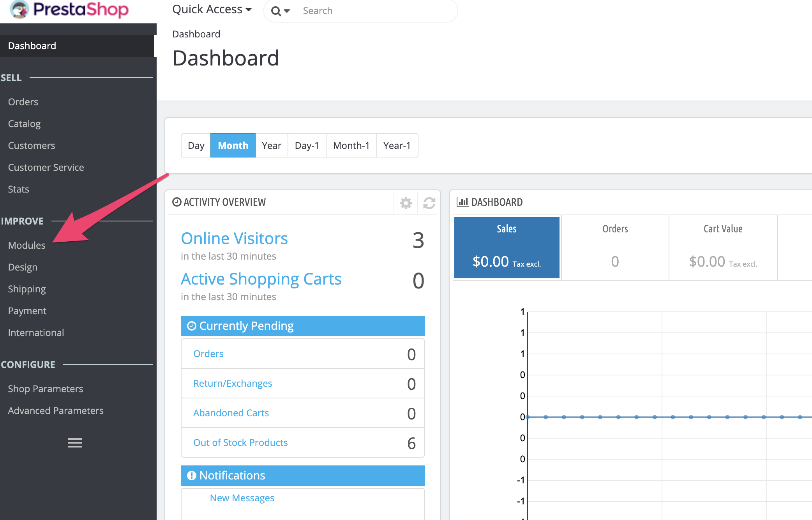Click the Activity Overview clock icon

point(177,202)
